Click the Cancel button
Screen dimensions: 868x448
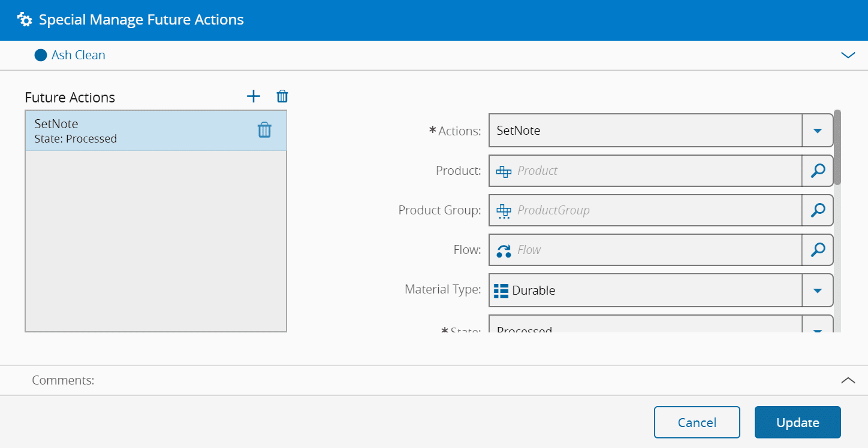[x=697, y=422]
